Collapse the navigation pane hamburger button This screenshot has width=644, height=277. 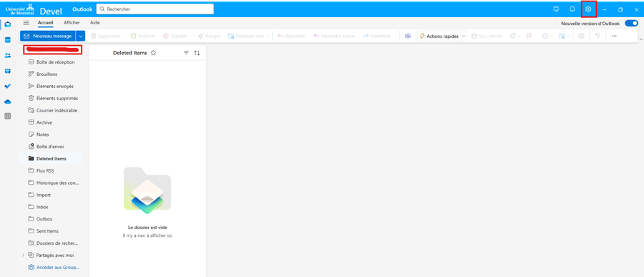click(26, 23)
